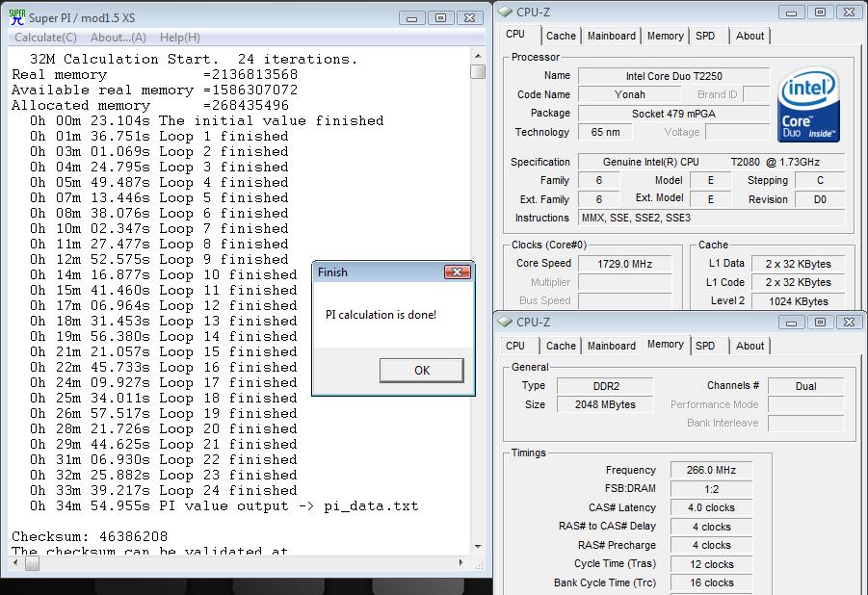The image size is (868, 595).
Task: Click the Intel Core Duo inside logo
Action: 808,104
